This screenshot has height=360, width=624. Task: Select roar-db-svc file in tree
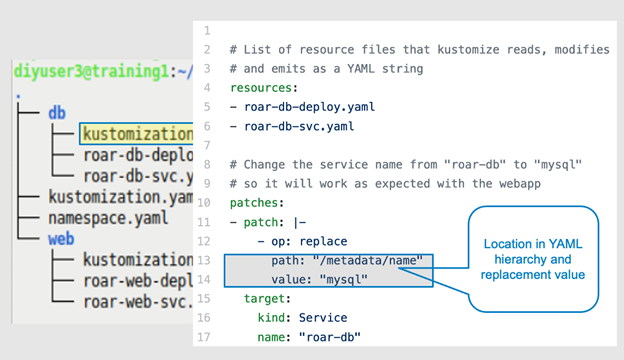coord(138,176)
